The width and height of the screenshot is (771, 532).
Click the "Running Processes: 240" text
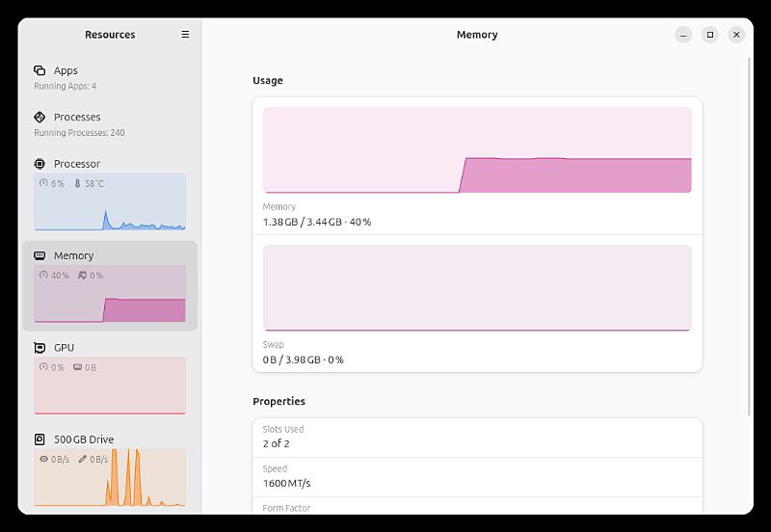pyautogui.click(x=79, y=133)
